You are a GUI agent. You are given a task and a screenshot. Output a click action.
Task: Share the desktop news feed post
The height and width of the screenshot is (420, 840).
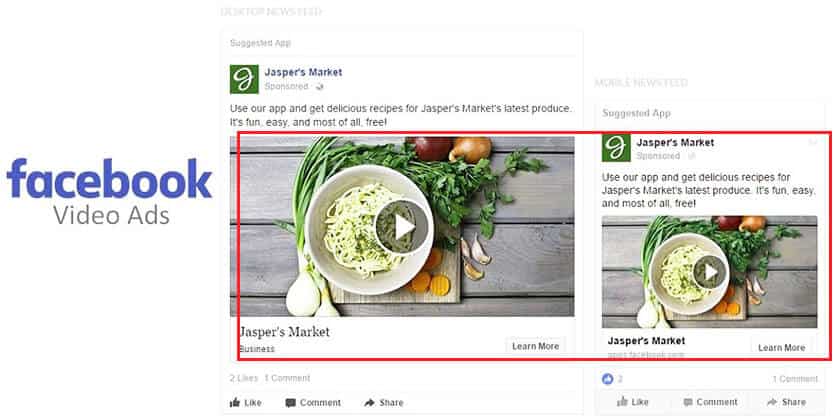(384, 402)
